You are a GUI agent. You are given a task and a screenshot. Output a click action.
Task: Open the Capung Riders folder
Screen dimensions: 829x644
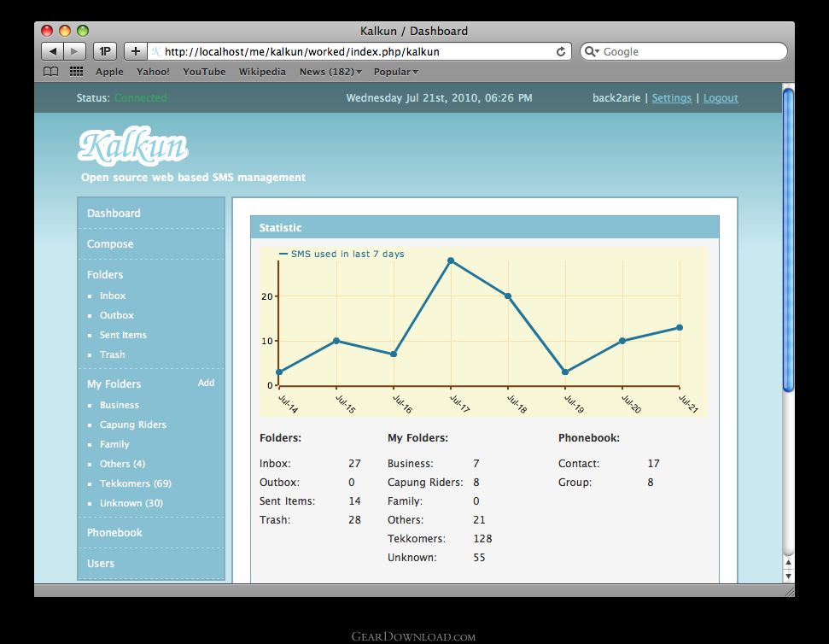133,424
